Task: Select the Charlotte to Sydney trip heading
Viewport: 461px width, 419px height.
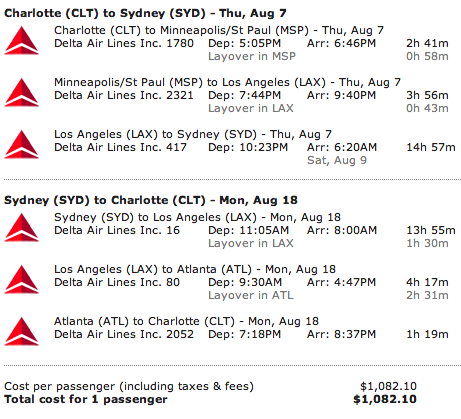Action: pyautogui.click(x=145, y=13)
